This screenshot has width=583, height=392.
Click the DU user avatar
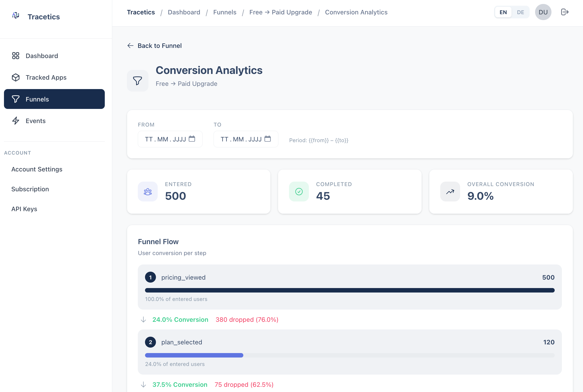543,12
